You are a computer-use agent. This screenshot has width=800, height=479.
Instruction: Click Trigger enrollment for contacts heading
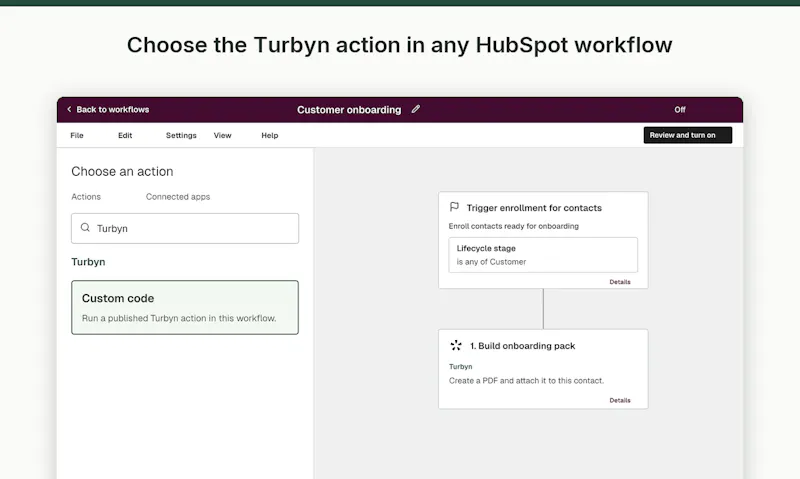click(534, 208)
